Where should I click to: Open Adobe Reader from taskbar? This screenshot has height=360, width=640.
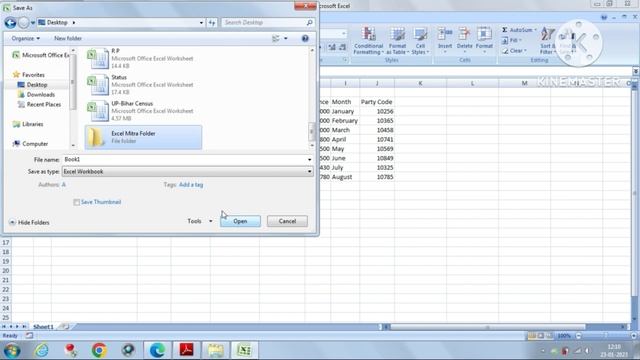(187, 350)
